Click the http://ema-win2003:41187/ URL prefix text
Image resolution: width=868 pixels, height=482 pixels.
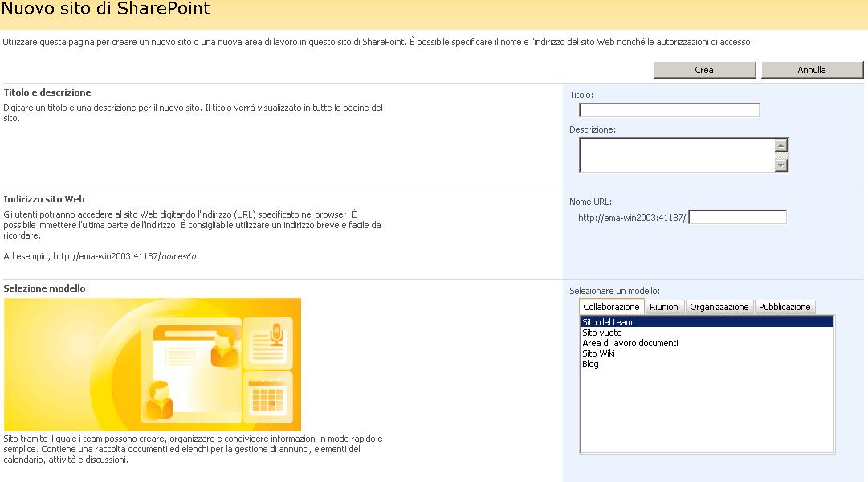[632, 218]
